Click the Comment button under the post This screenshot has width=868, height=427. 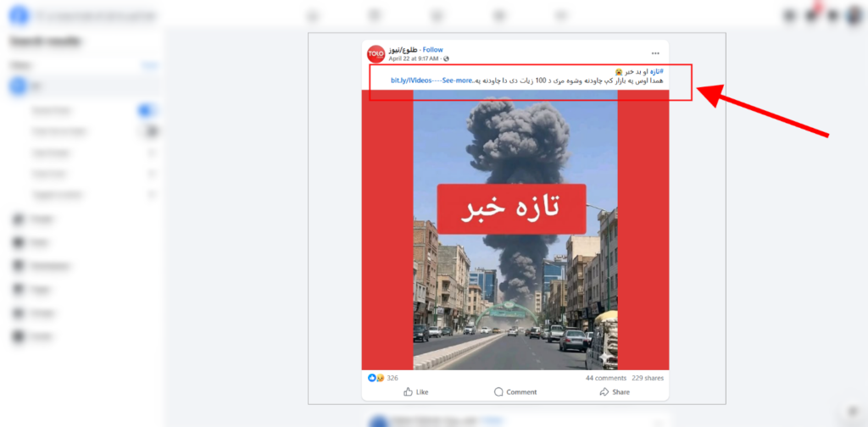515,391
